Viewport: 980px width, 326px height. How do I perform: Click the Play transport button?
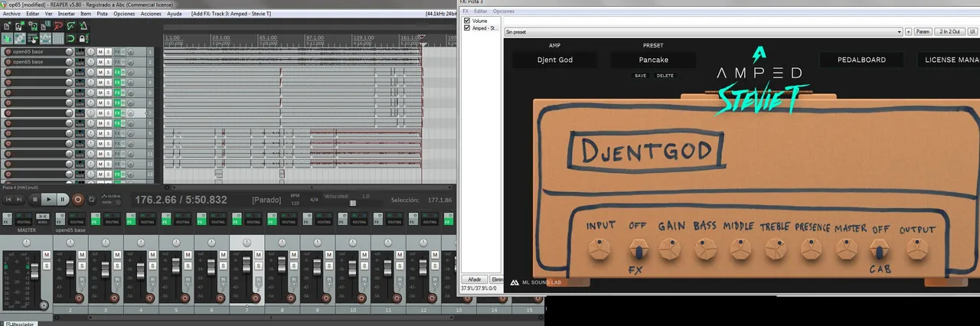pos(49,199)
